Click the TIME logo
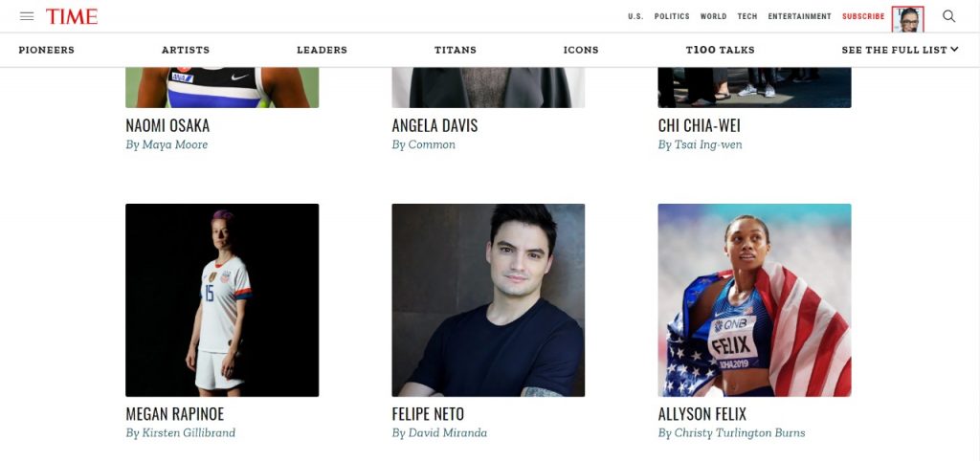The height and width of the screenshot is (461, 980). (72, 17)
